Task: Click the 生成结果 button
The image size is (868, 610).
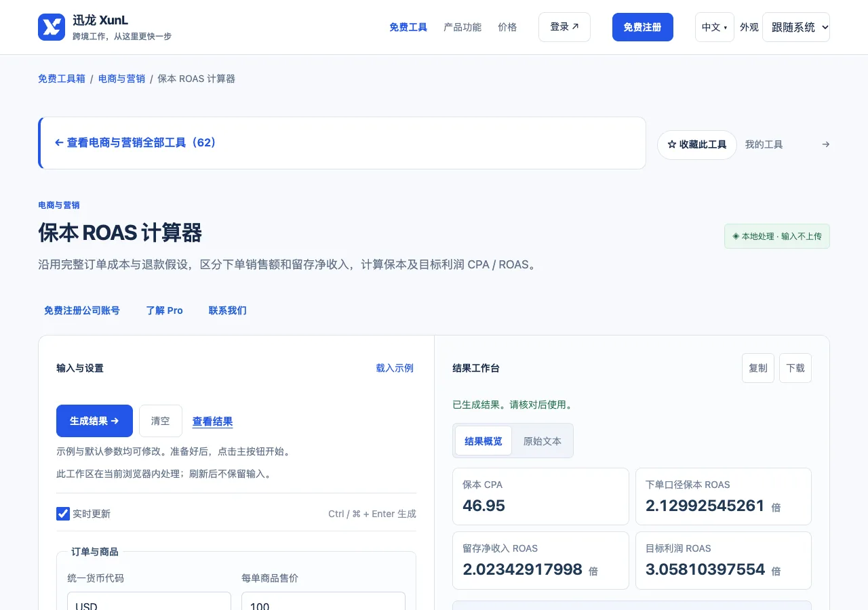Action: click(x=94, y=421)
